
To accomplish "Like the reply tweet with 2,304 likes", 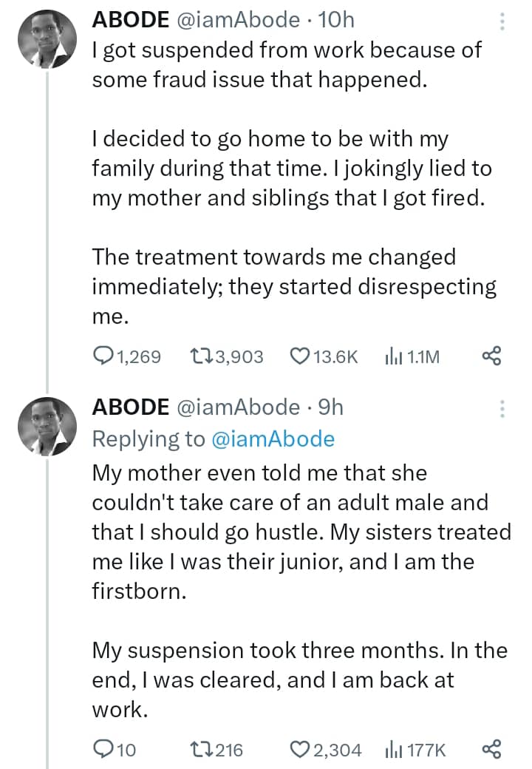I will (x=300, y=750).
